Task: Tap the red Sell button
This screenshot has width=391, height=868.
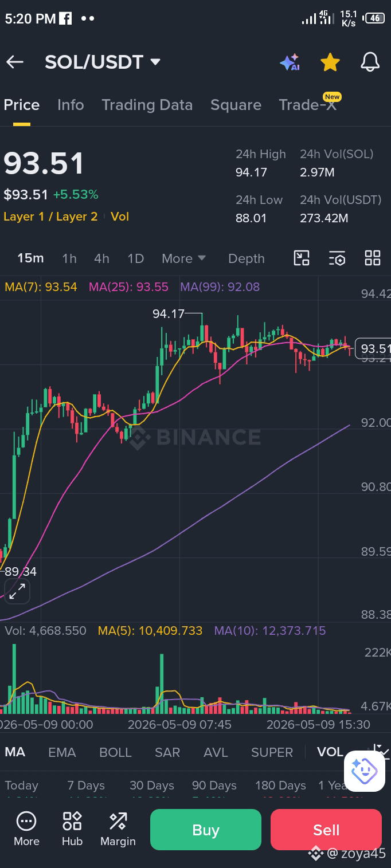Action: (326, 830)
